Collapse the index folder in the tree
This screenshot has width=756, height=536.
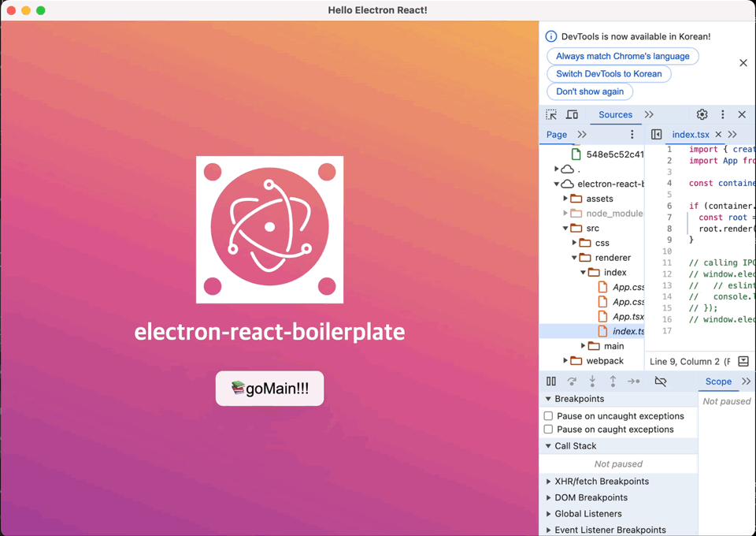(x=583, y=273)
